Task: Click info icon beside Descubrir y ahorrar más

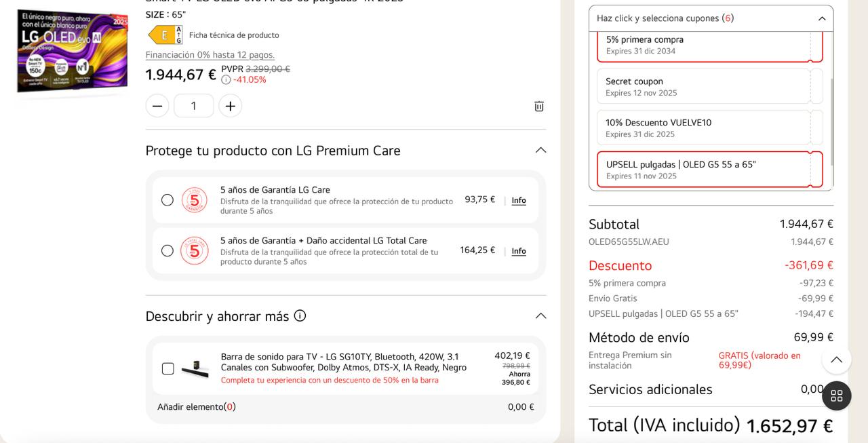Action: (x=300, y=315)
